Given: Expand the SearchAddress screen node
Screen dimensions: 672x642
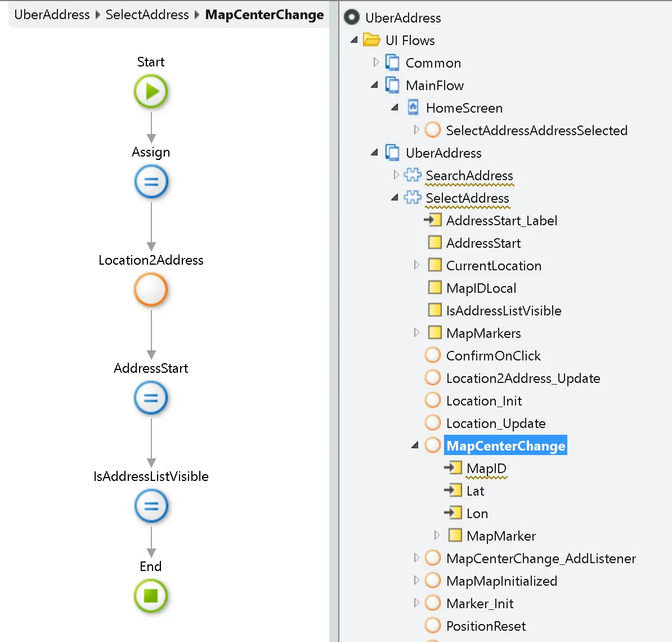Looking at the screenshot, I should click(396, 175).
